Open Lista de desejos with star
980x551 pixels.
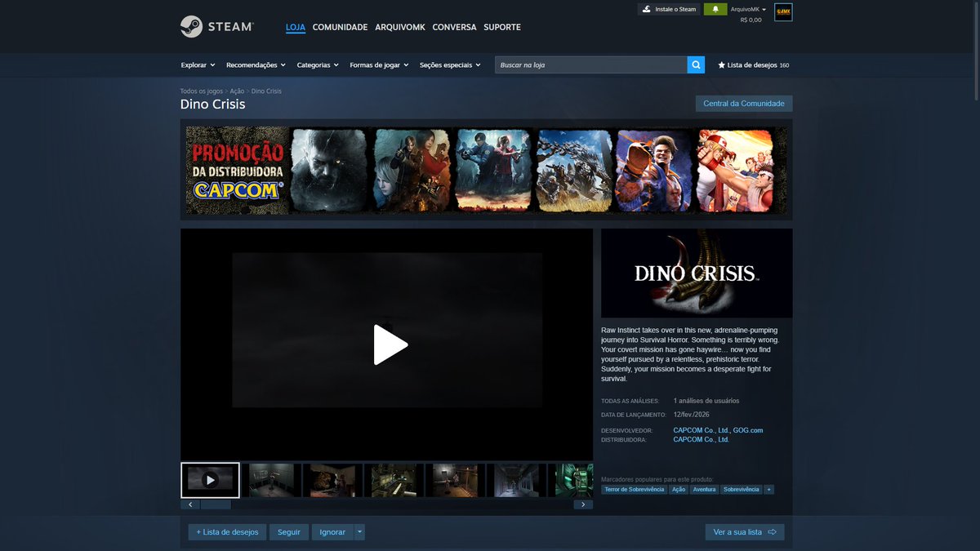point(753,64)
